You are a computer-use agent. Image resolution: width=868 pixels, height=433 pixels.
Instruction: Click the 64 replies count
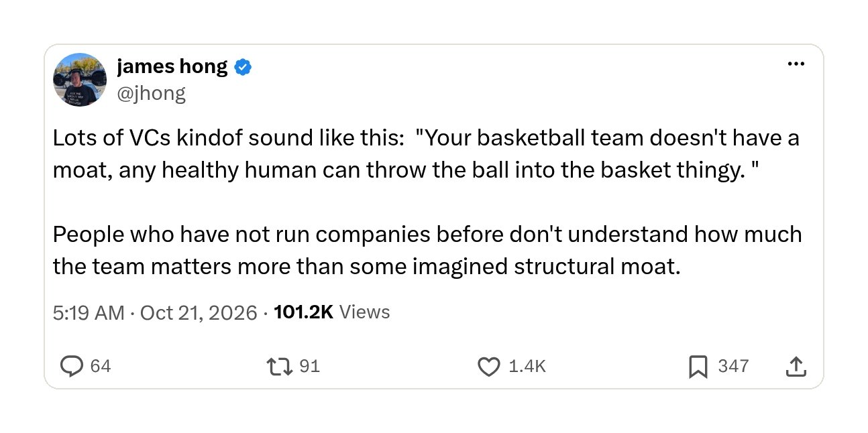100,366
